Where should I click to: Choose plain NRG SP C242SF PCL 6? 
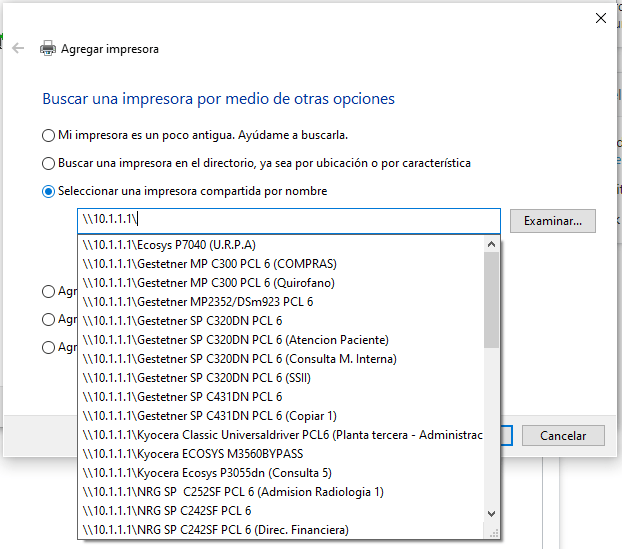281,511
